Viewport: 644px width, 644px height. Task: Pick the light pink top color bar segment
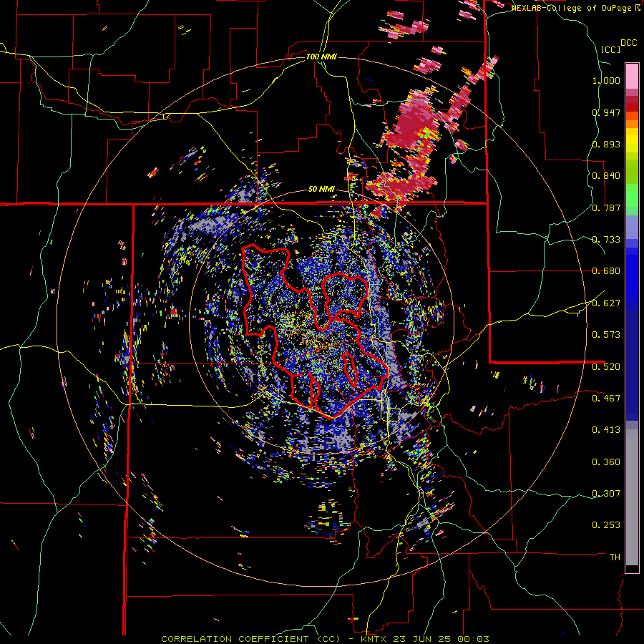(632, 76)
